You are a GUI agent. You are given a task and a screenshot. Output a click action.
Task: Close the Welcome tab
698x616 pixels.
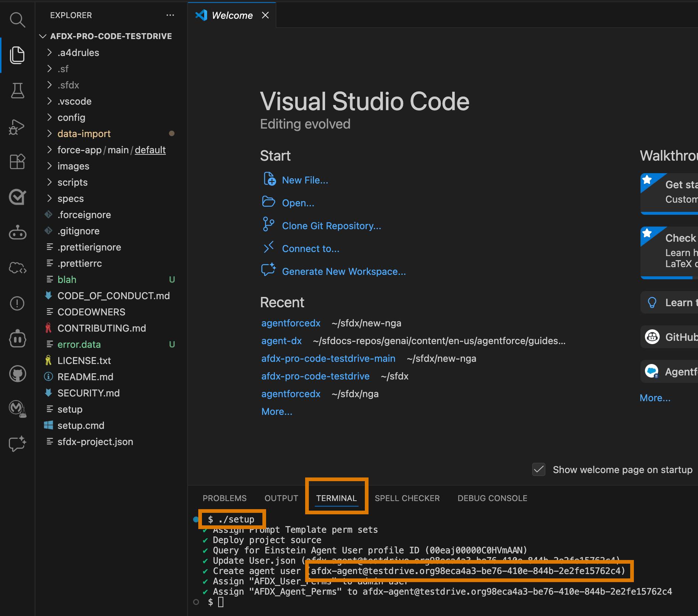point(265,15)
